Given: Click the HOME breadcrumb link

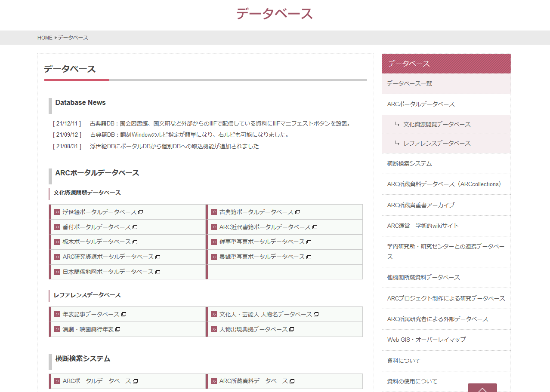Looking at the screenshot, I should tap(45, 38).
